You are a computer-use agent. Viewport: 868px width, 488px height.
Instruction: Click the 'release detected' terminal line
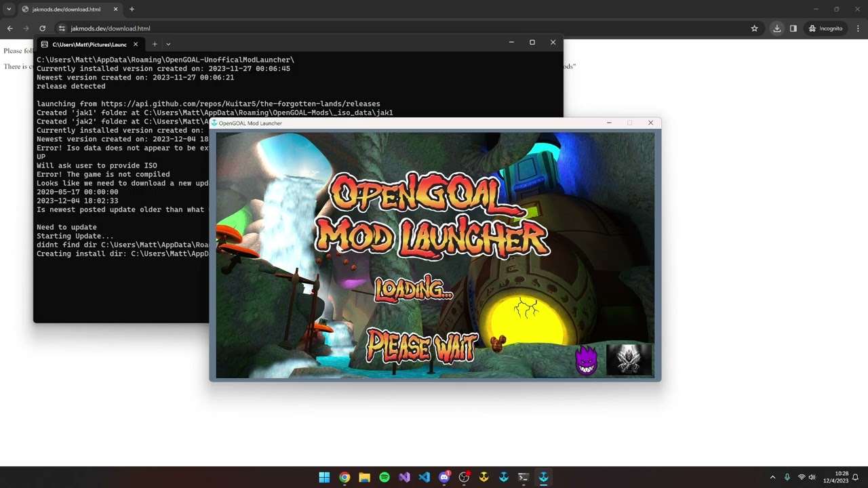coord(71,86)
